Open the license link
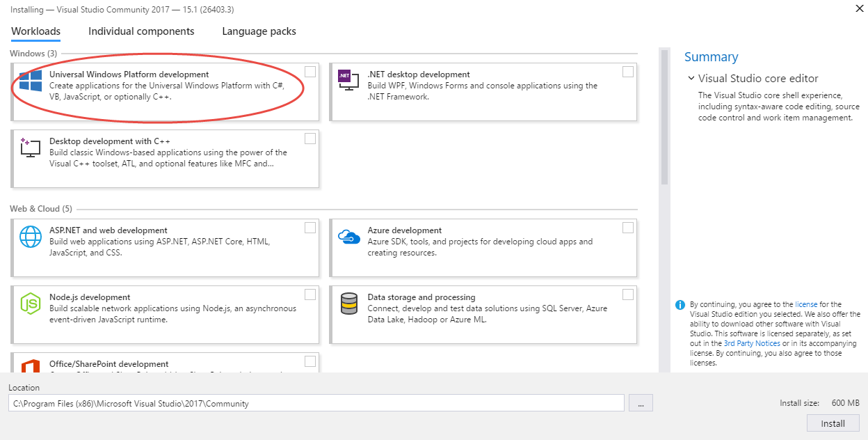 pyautogui.click(x=806, y=304)
